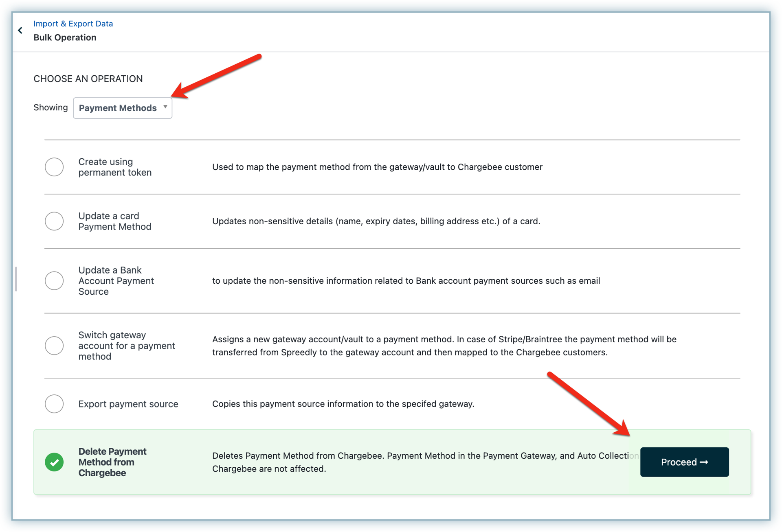The width and height of the screenshot is (782, 532).
Task: Click the Export payment source description text
Action: (x=343, y=404)
